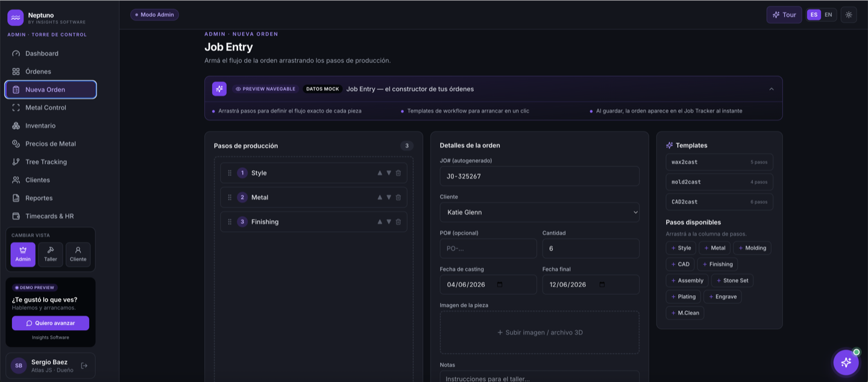The image size is (868, 382).
Task: Open the sparkle assistant floating button
Action: point(846,363)
